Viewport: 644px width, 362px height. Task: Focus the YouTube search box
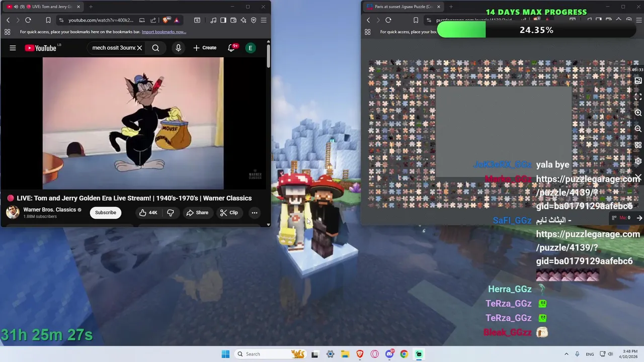coord(114,48)
